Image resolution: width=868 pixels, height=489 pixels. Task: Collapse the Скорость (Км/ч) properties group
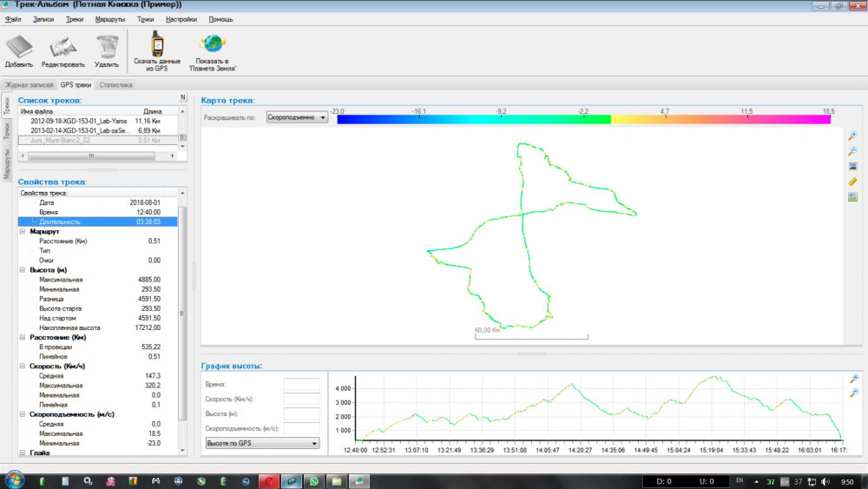coord(22,366)
